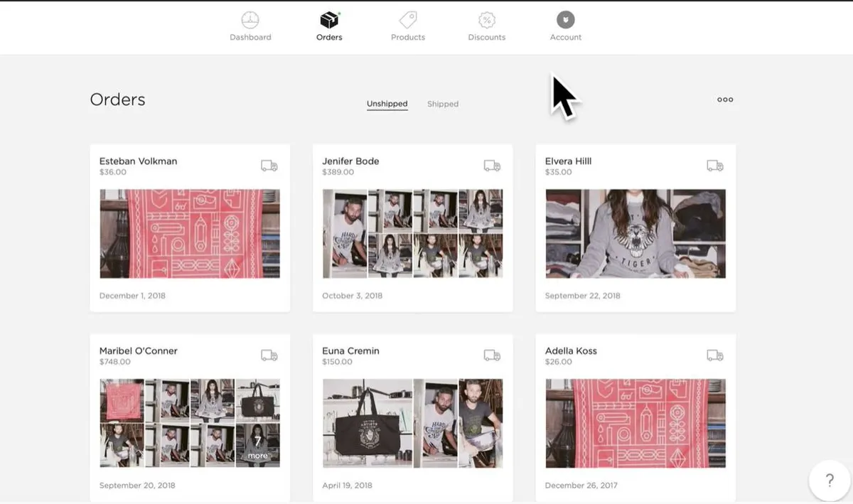Open the Account avatar icon
The height and width of the screenshot is (504, 853).
[566, 20]
